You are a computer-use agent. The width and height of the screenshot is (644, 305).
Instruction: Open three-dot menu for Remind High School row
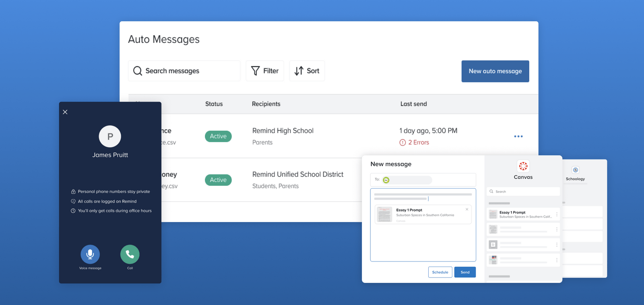pyautogui.click(x=518, y=137)
